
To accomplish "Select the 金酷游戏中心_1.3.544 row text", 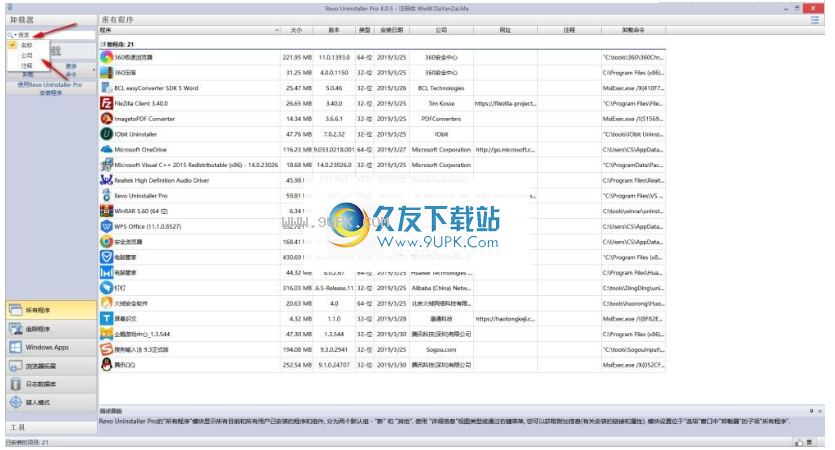I will point(142,334).
